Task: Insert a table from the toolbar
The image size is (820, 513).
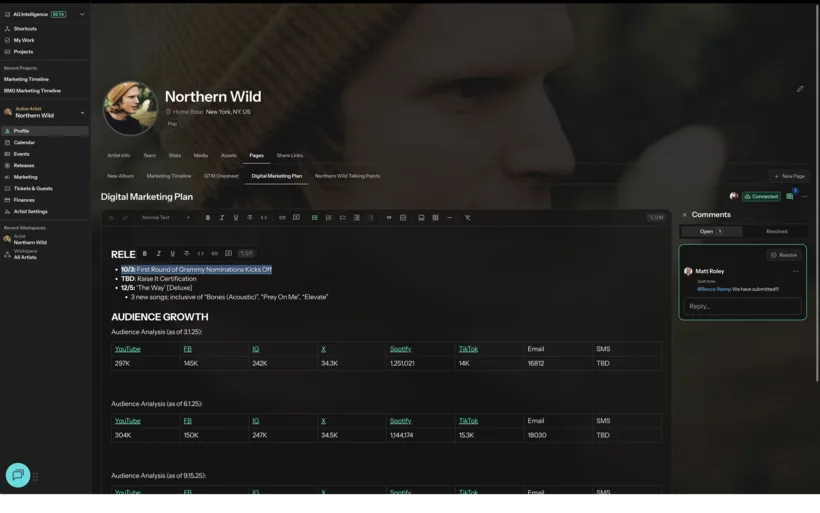Action: tap(435, 218)
